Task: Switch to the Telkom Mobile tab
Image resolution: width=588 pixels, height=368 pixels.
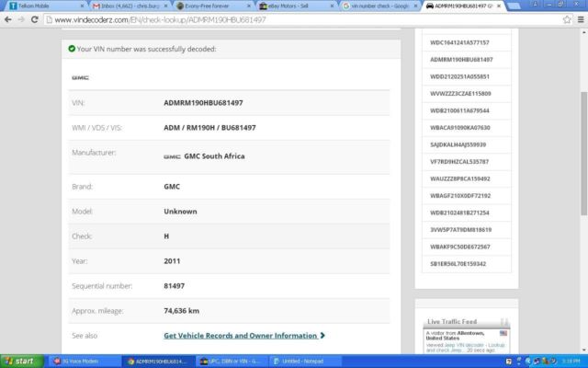Action: (37, 6)
